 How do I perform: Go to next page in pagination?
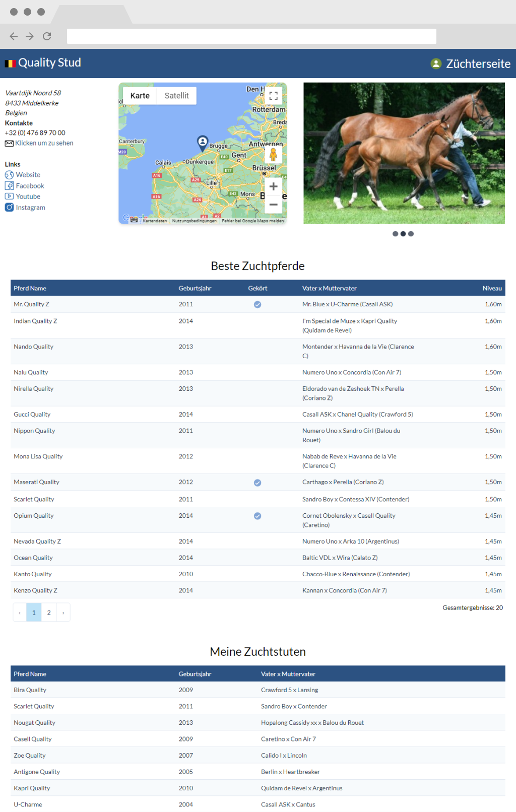coord(63,613)
